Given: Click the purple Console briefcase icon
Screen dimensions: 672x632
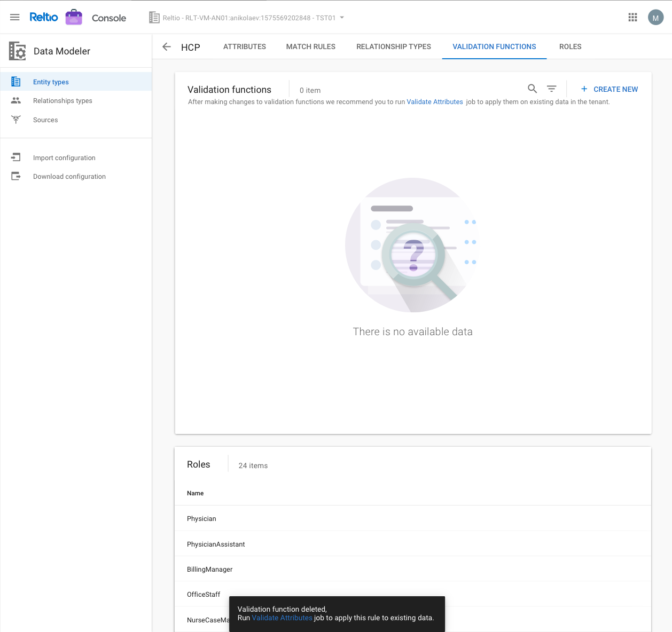Looking at the screenshot, I should click(x=74, y=17).
